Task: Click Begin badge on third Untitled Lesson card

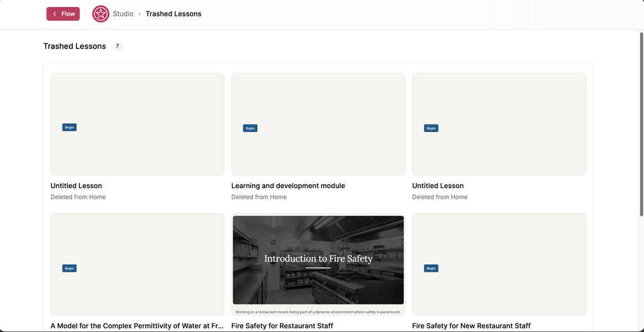Action: point(431,128)
